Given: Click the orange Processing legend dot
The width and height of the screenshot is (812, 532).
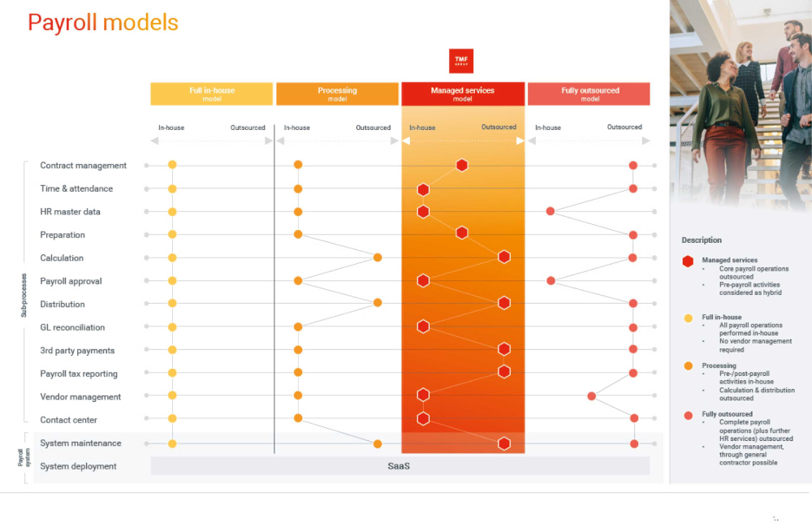Looking at the screenshot, I should pyautogui.click(x=688, y=365).
